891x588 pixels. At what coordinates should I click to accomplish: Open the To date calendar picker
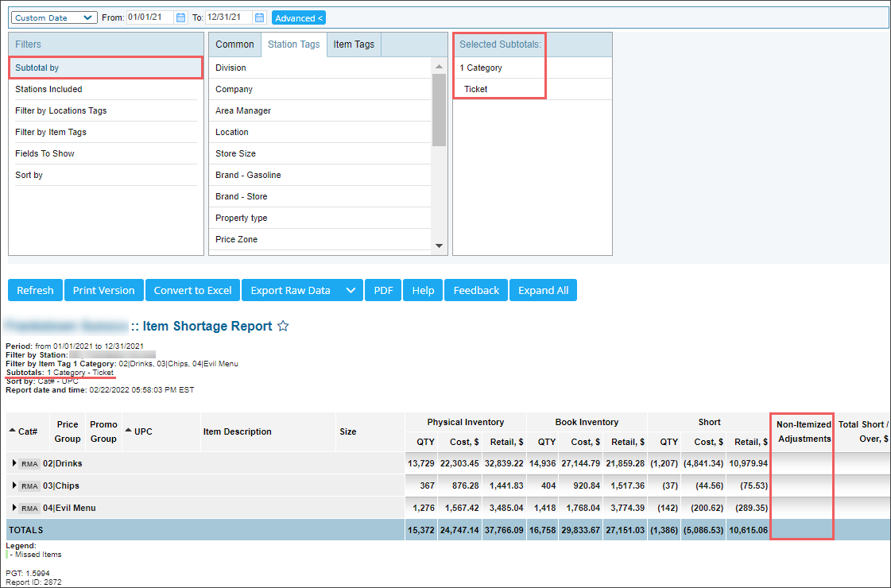(x=259, y=17)
